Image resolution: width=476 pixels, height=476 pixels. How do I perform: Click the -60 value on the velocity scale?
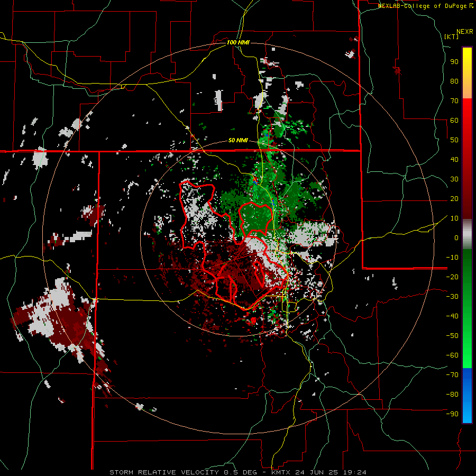pyautogui.click(x=452, y=355)
